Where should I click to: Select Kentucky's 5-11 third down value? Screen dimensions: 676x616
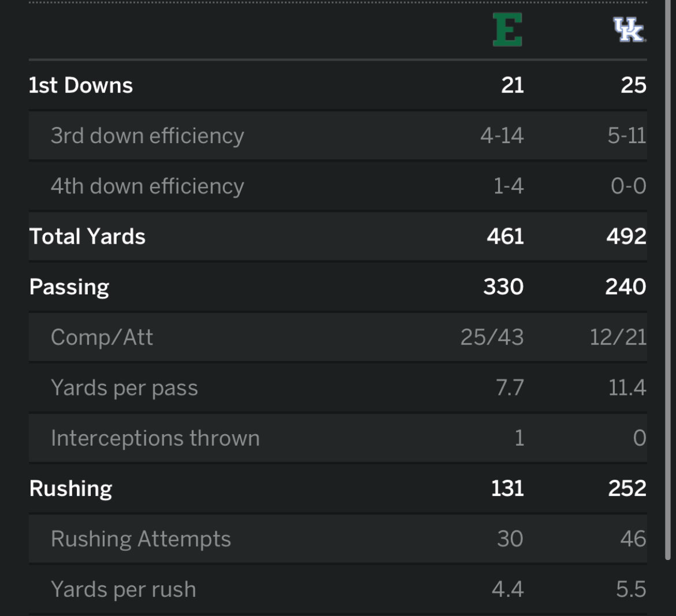[x=626, y=136]
